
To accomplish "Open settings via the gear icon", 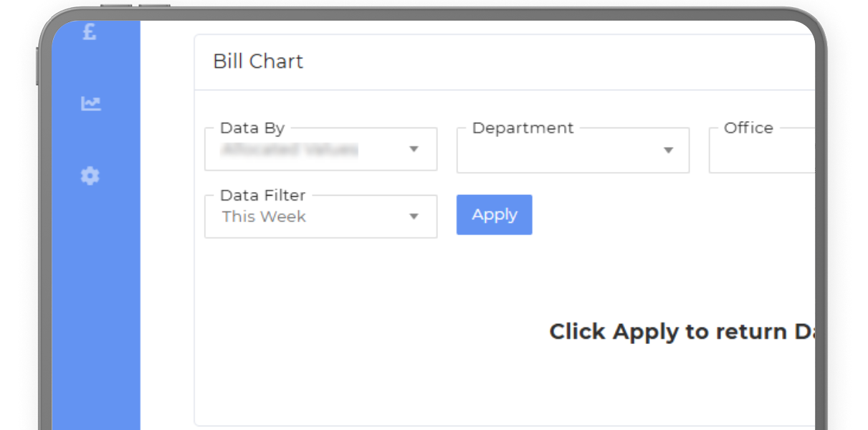I will tap(90, 176).
